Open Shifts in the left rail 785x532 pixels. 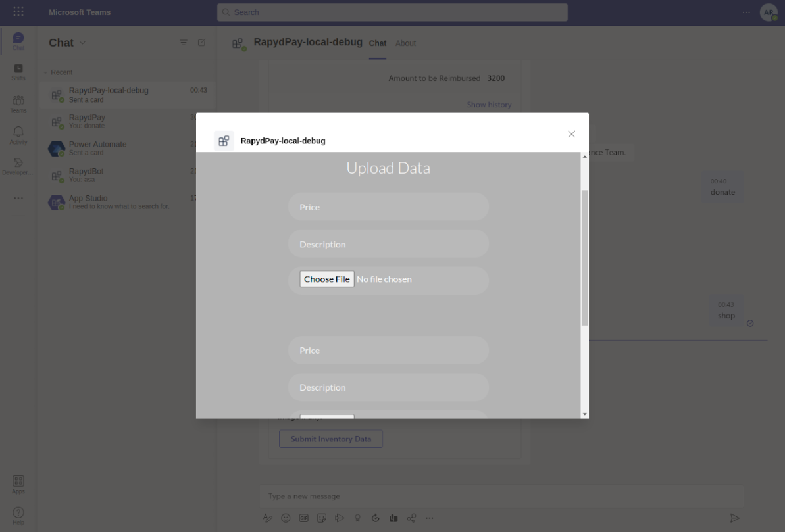click(x=18, y=72)
